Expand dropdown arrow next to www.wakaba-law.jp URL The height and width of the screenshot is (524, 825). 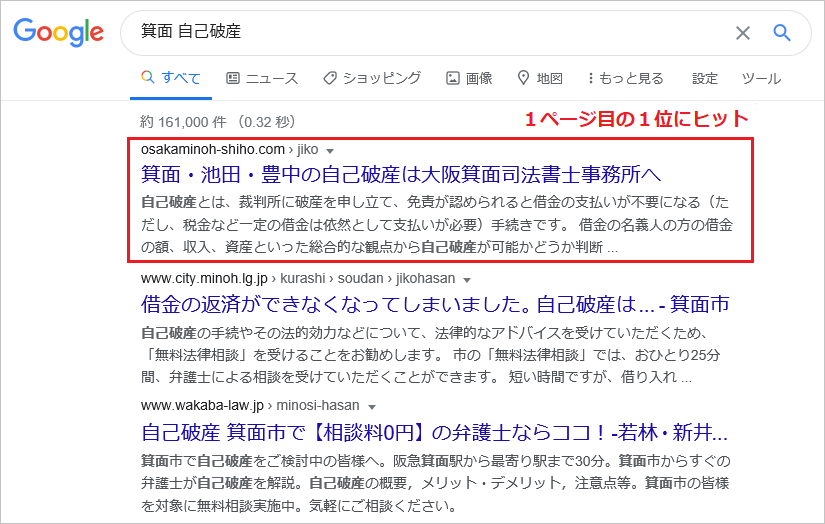(x=372, y=407)
